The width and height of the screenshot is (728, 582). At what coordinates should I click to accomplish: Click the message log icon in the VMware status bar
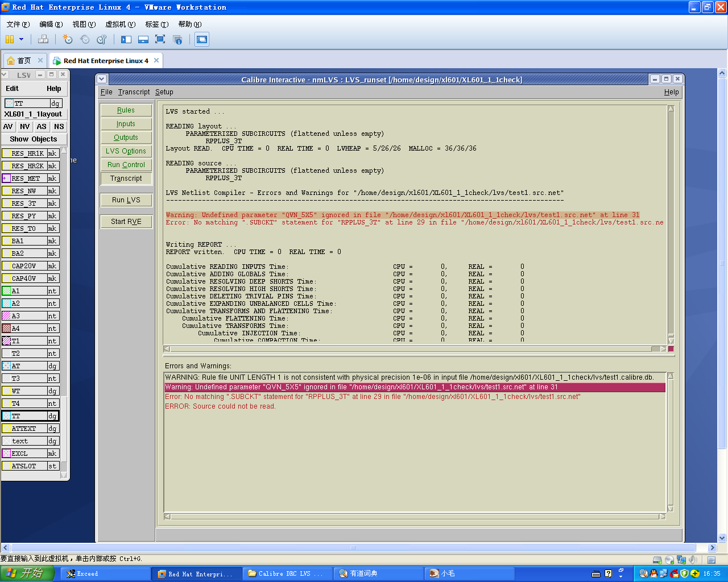(x=712, y=560)
